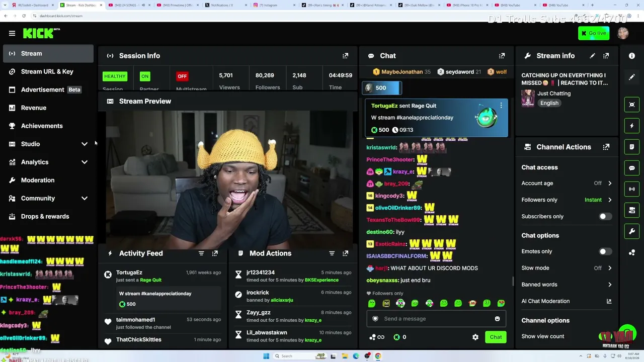Open the Kicks gift 500 pinned chip
Viewport: 644px width, 362px height.
point(381,88)
